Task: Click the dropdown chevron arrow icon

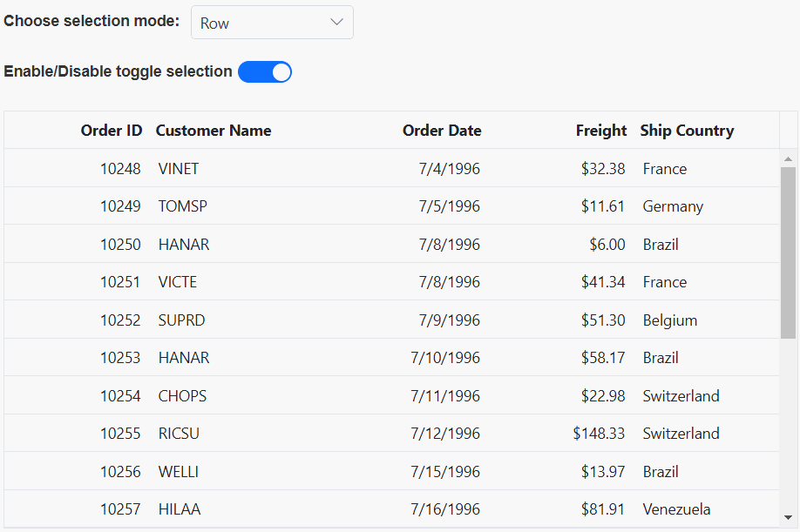Action: 336,22
